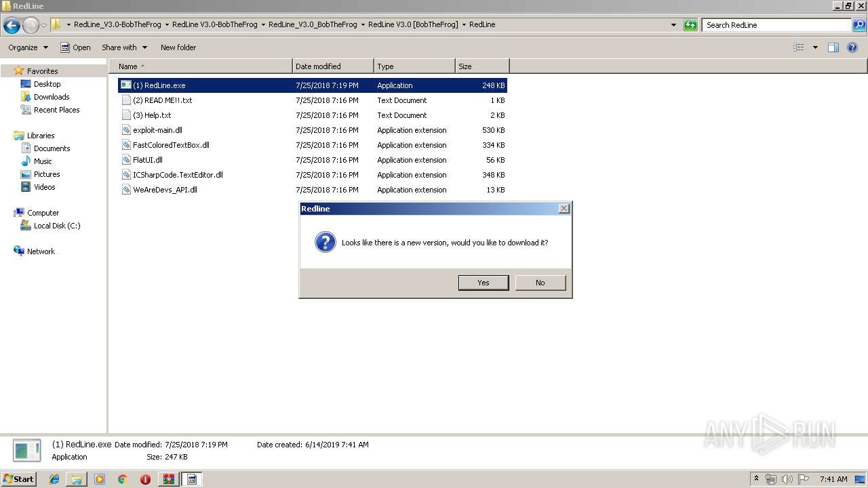Open Desktop in navigation pane
The height and width of the screenshot is (488, 868).
pyautogui.click(x=47, y=84)
